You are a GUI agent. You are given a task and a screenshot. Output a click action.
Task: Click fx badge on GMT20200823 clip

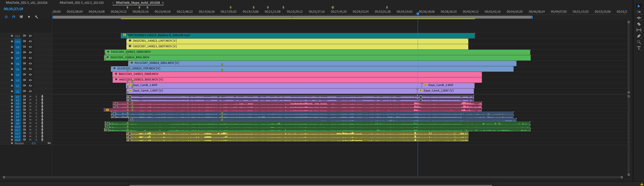tap(124, 35)
